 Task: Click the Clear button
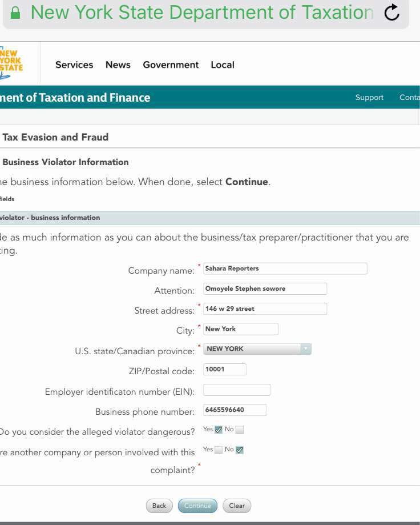pos(237,506)
